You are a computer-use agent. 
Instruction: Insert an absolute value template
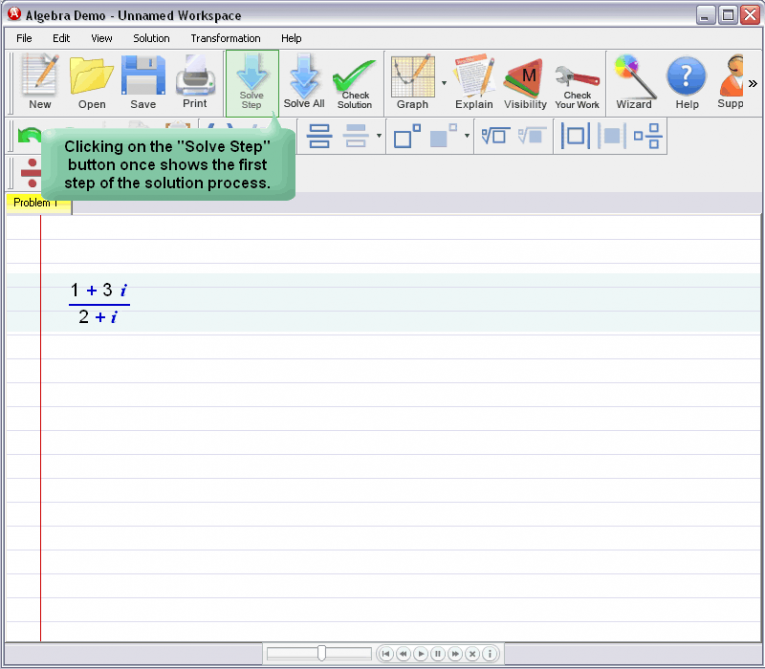[575, 136]
